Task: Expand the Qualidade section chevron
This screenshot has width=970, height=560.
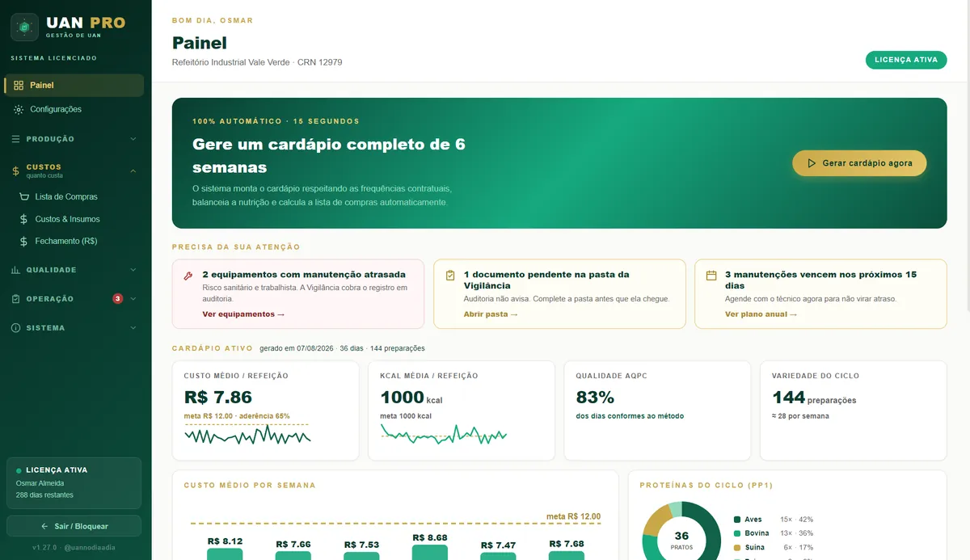Action: coord(133,270)
